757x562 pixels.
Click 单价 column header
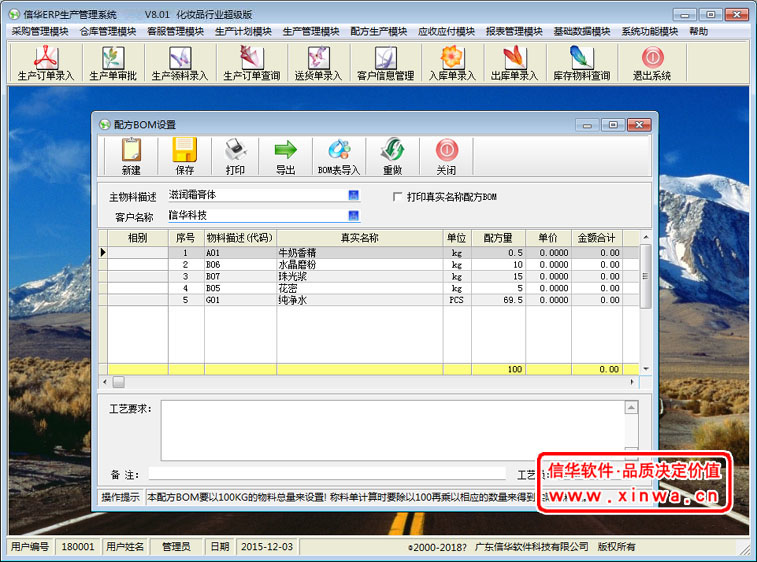click(x=548, y=238)
